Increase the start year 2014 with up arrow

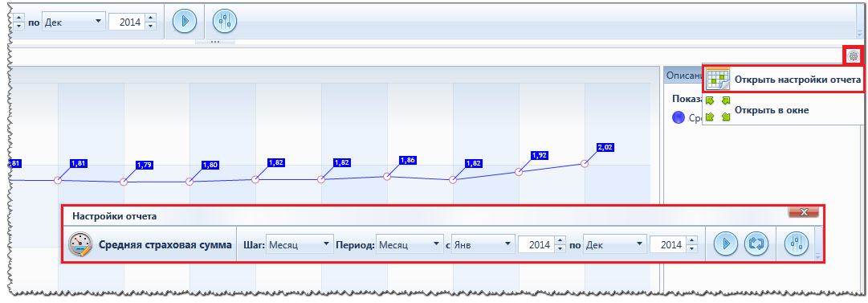click(x=560, y=240)
